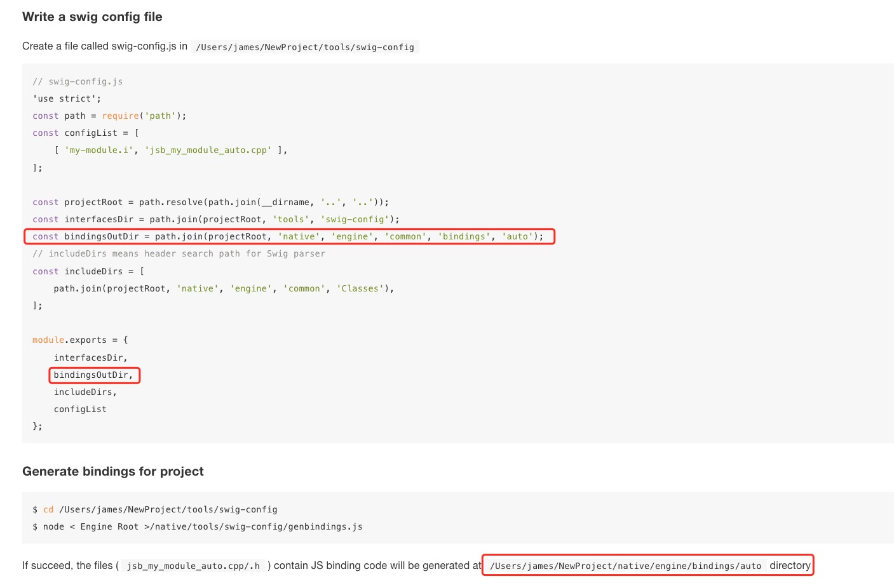Click the orange require keyword
This screenshot has height=588, width=894.
(x=120, y=116)
